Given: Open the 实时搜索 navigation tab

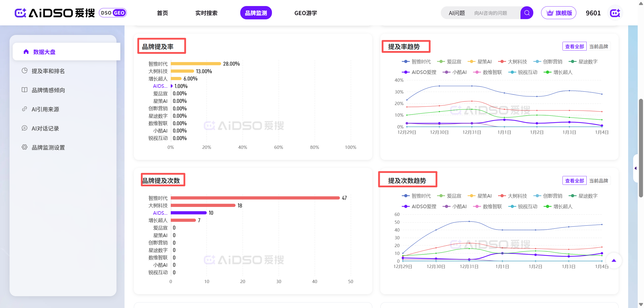Looking at the screenshot, I should coord(206,13).
